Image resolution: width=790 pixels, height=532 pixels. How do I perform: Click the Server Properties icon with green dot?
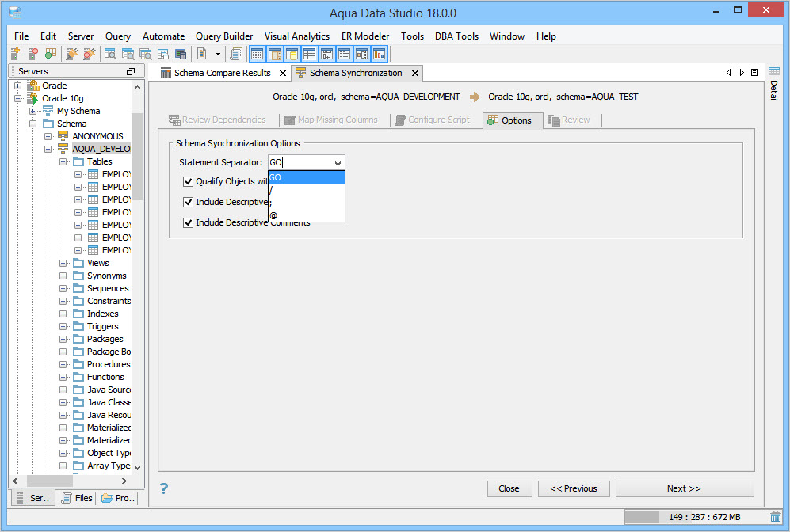point(51,54)
